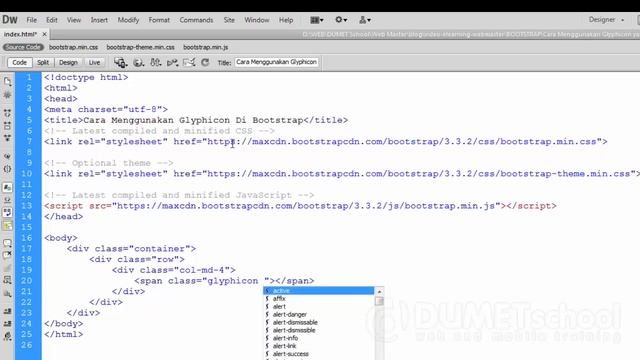Open the Commands menu
Viewport: 640px width, 360px height.
(x=196, y=20)
